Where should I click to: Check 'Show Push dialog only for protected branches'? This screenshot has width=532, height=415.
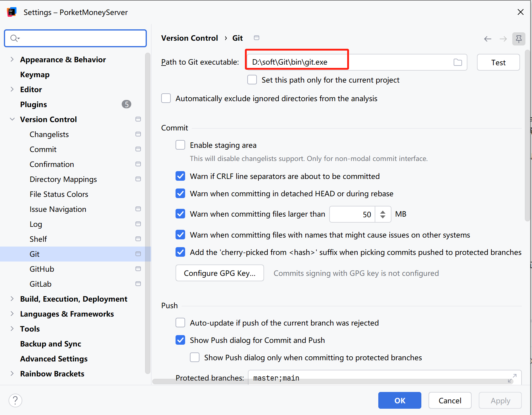tap(195, 358)
